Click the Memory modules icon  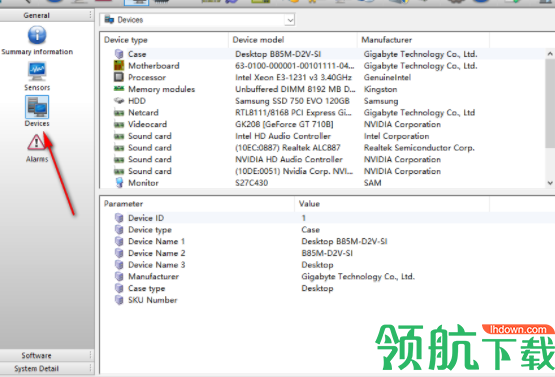(119, 88)
